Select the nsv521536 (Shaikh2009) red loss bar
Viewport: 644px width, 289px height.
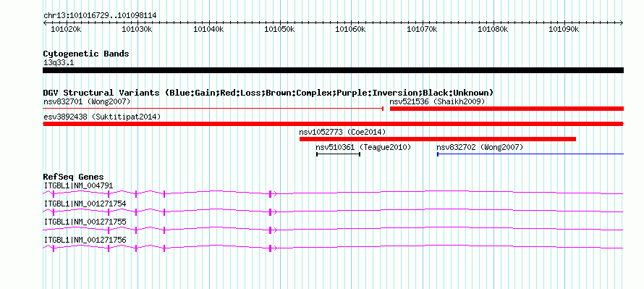(507, 109)
